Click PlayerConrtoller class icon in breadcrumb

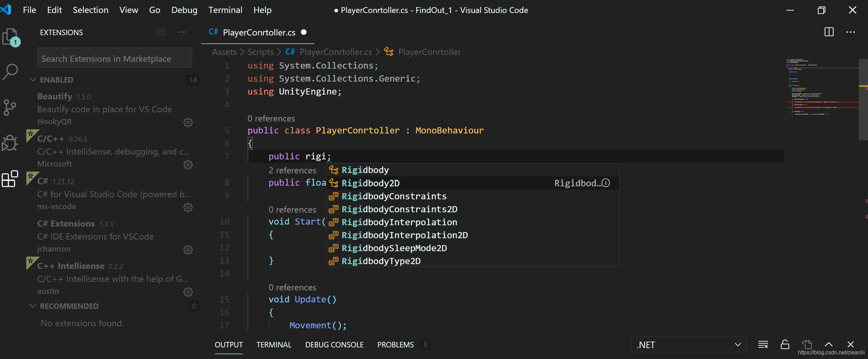tap(388, 52)
